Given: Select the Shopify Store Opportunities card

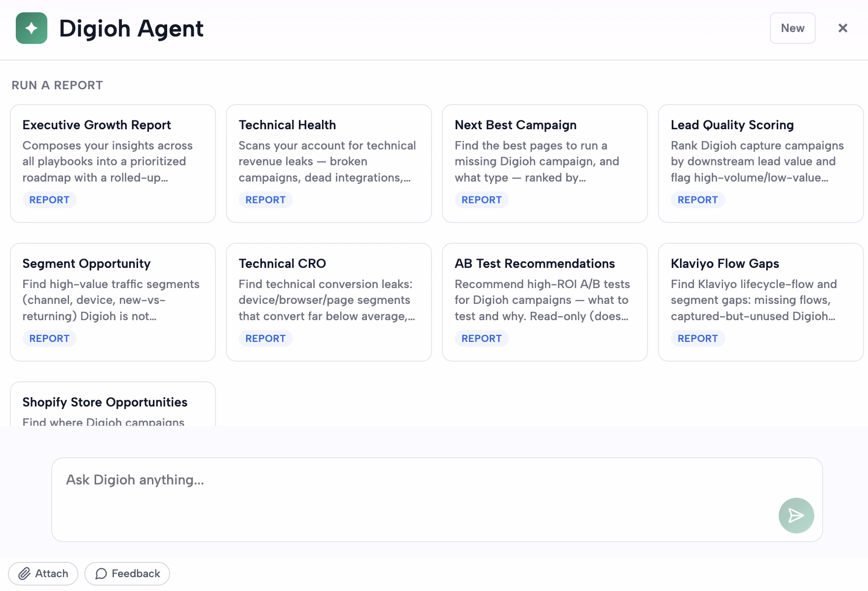Looking at the screenshot, I should 113,404.
